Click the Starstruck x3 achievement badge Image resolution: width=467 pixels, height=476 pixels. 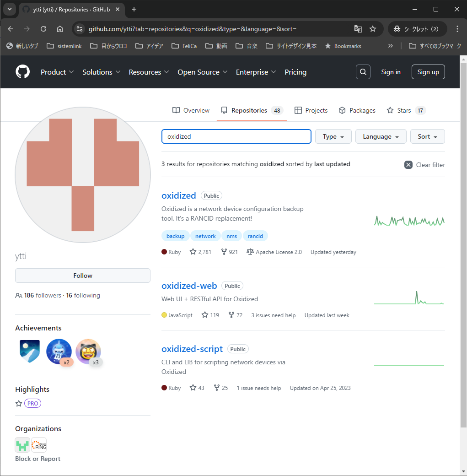(88, 352)
